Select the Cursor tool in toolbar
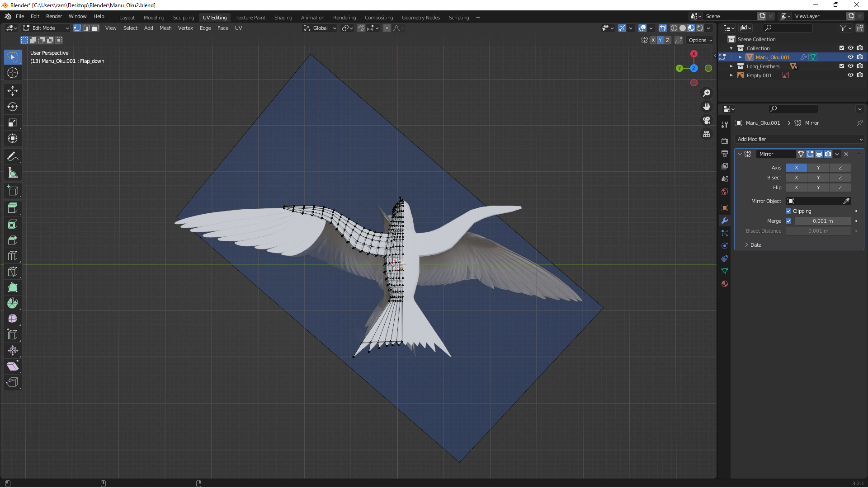The width and height of the screenshot is (868, 488). [13, 73]
